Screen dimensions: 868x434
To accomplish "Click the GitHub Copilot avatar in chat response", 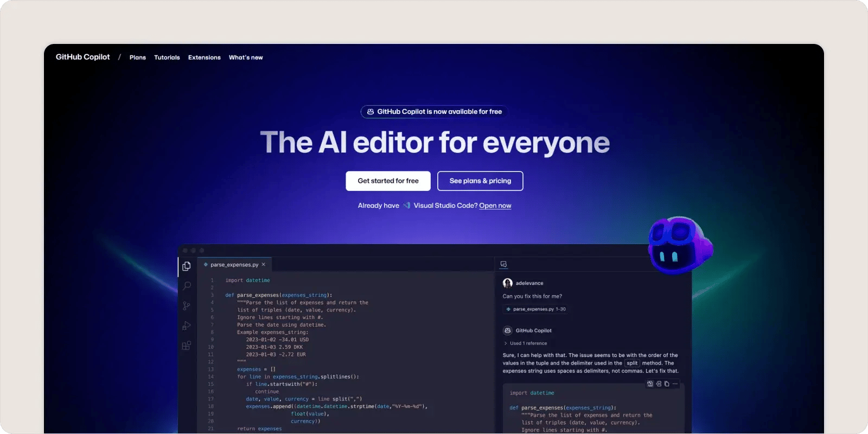I will tap(508, 330).
